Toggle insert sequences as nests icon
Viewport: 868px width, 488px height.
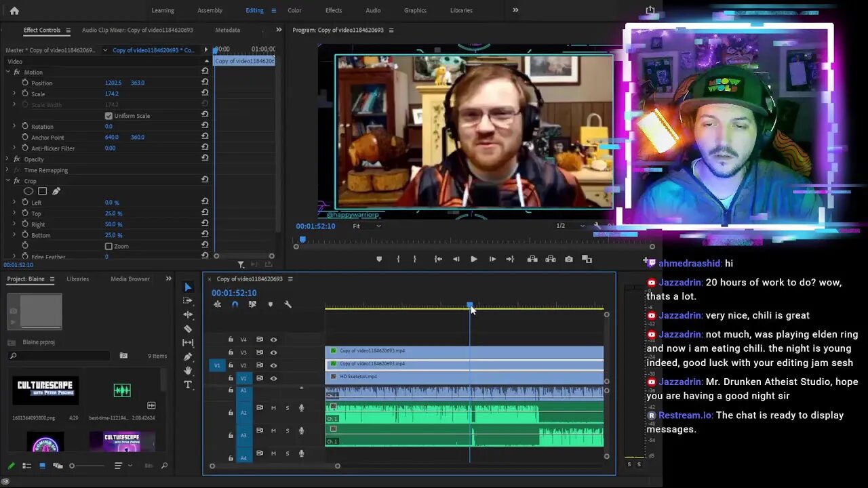point(217,304)
